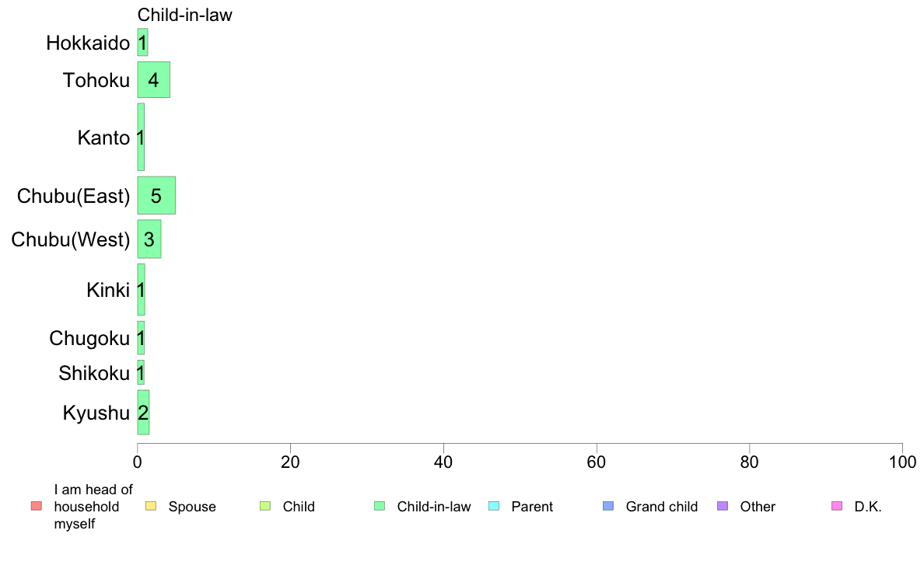Click the yellow Spouse legend swatch
Screen dimensions: 924x572
pyautogui.click(x=151, y=506)
